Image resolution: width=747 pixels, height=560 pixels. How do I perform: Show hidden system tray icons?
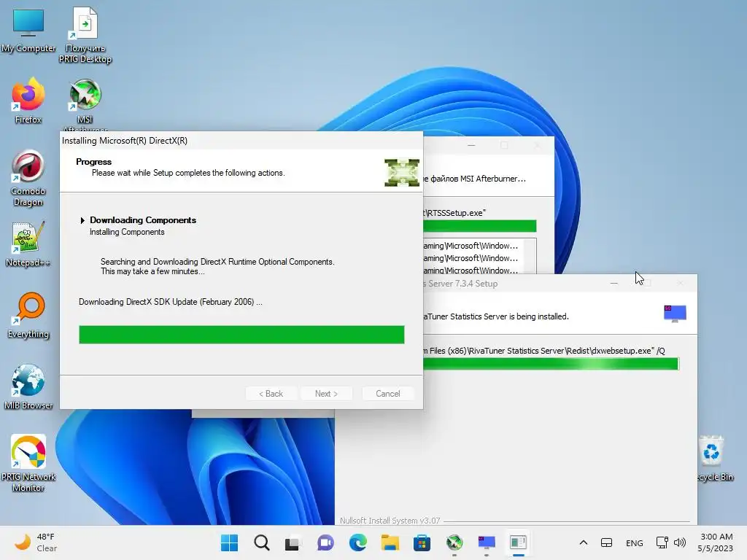pyautogui.click(x=583, y=542)
